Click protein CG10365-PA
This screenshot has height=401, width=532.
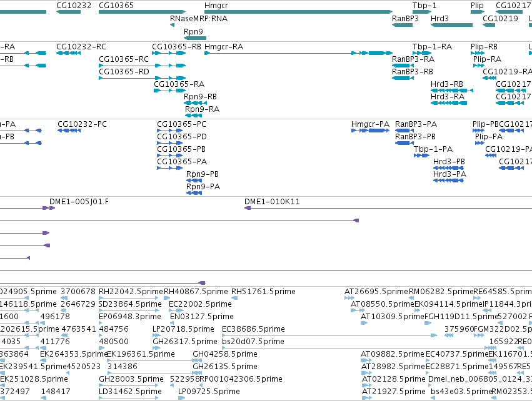pyautogui.click(x=181, y=162)
